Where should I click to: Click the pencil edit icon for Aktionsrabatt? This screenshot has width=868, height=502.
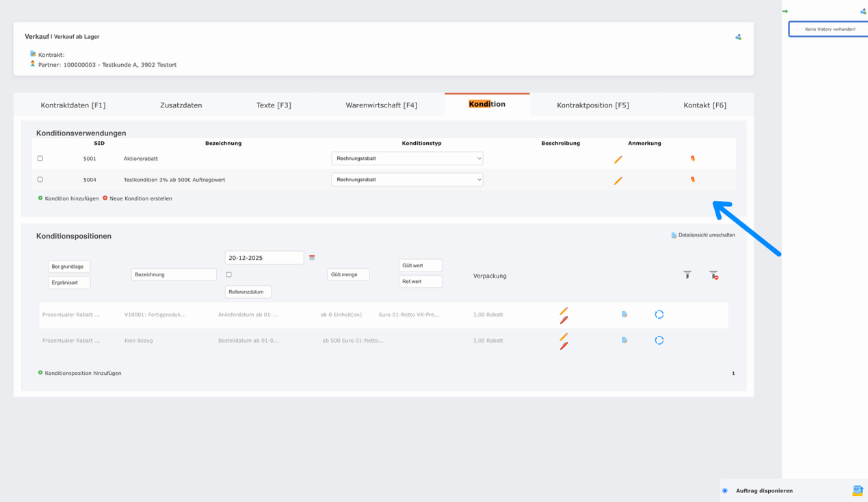(x=618, y=159)
